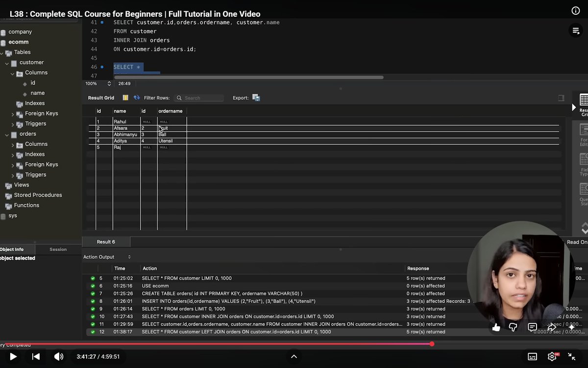Open YouTube player settings gear
588x368 pixels.
point(552,357)
